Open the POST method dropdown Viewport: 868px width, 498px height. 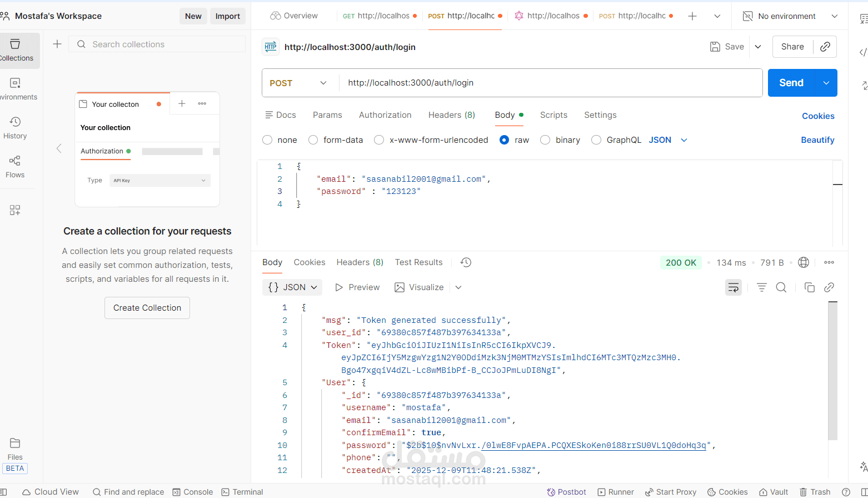(x=299, y=83)
